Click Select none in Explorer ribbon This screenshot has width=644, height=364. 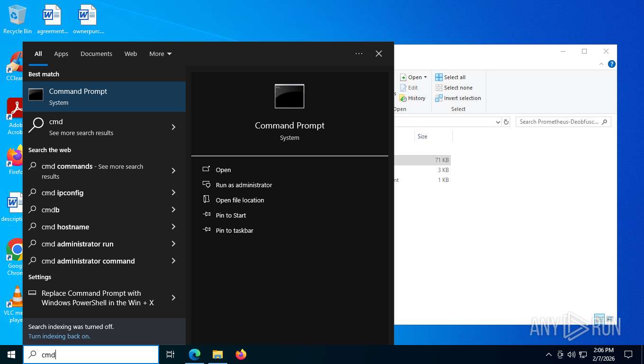coord(454,88)
